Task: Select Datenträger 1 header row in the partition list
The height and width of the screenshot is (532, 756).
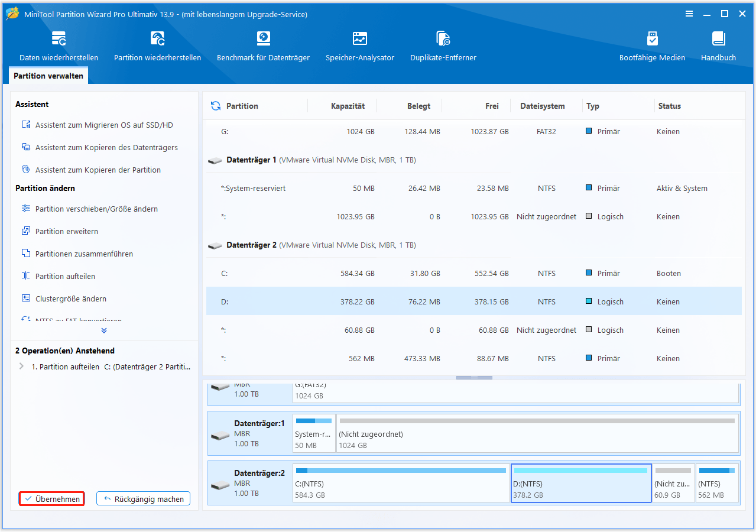Action: tap(474, 160)
